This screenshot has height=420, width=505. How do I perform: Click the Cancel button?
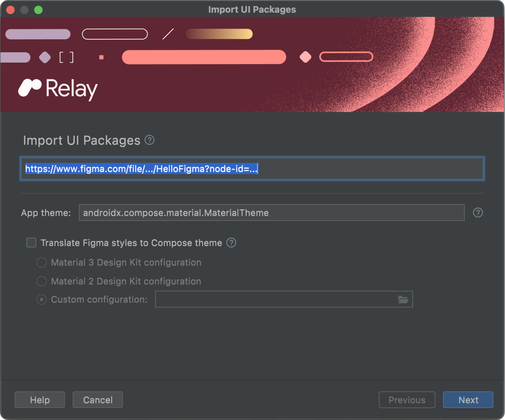pyautogui.click(x=98, y=400)
